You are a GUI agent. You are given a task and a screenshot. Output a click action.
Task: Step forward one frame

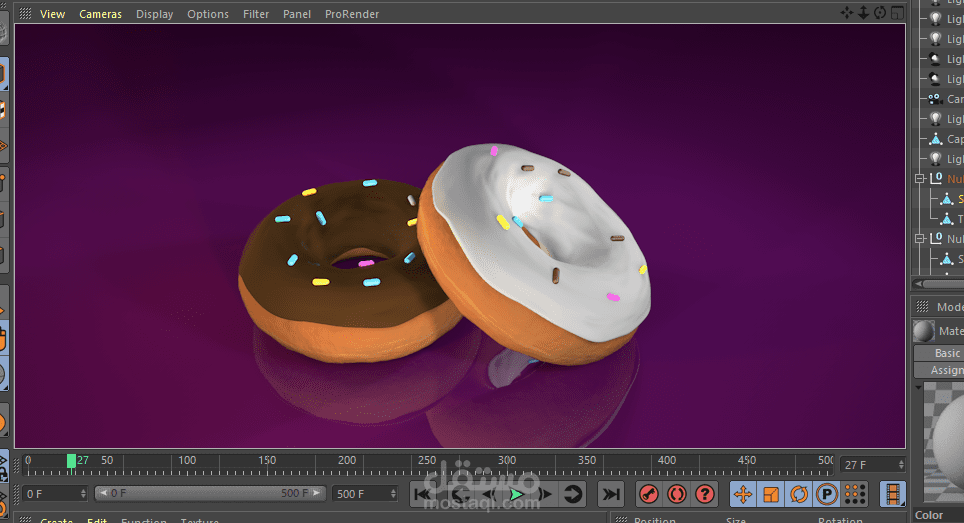545,494
